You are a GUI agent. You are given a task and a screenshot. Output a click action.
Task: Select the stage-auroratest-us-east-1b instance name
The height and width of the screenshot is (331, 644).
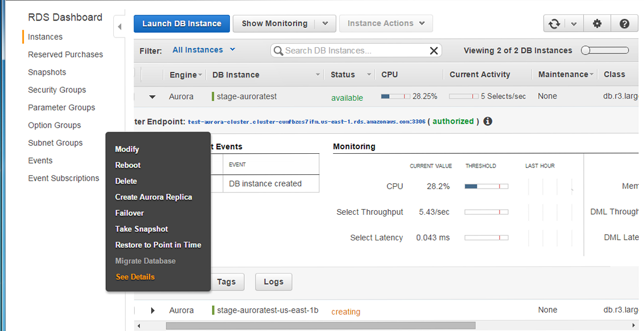267,310
